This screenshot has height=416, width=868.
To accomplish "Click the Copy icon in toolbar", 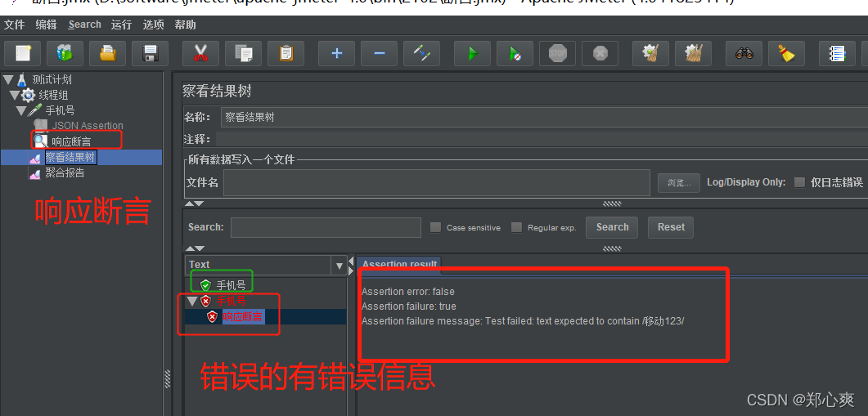I will point(244,53).
